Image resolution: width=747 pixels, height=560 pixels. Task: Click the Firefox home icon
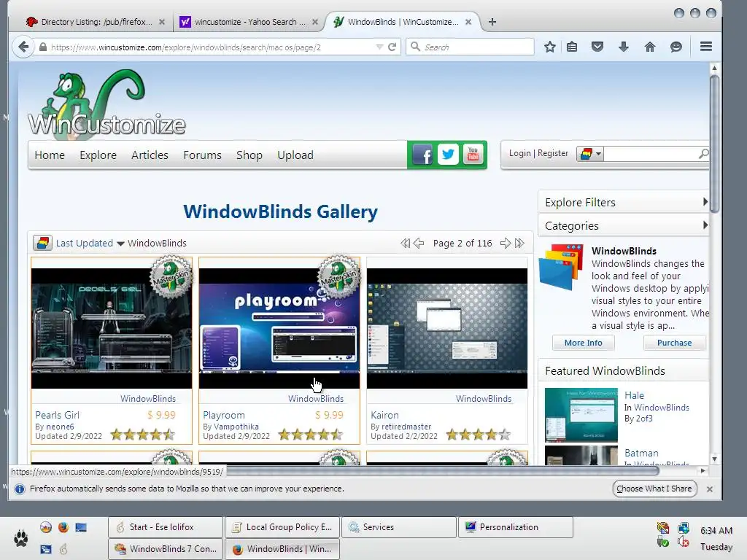pyautogui.click(x=650, y=47)
